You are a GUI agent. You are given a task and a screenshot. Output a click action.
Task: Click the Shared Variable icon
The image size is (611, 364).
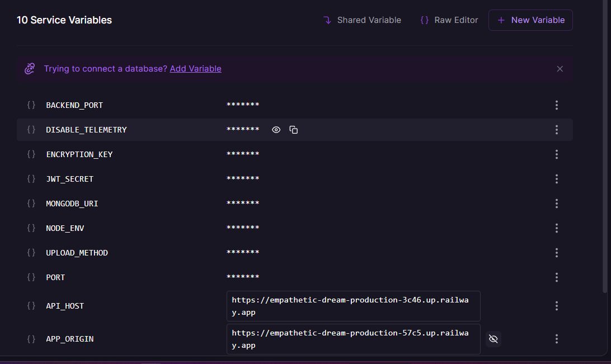pyautogui.click(x=327, y=20)
